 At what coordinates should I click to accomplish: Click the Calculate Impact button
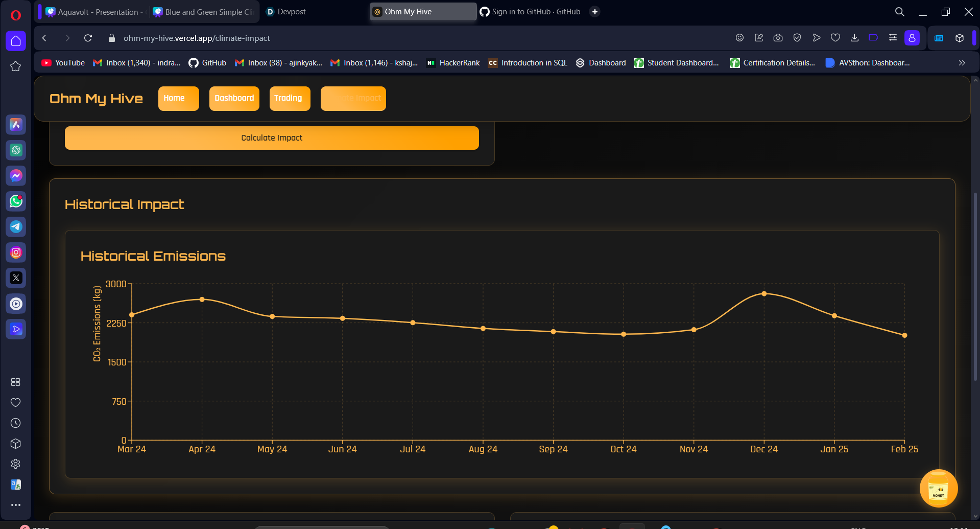click(272, 138)
